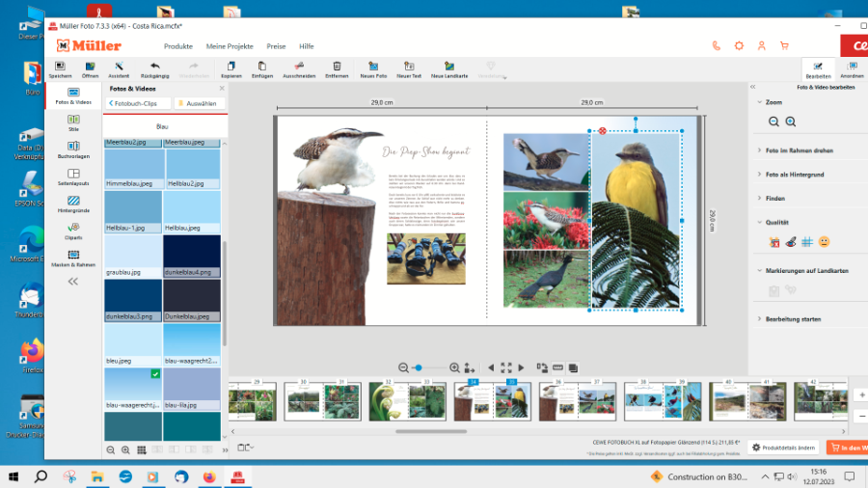Click the Entfernen trash icon
The width and height of the screenshot is (868, 488).
(x=337, y=68)
